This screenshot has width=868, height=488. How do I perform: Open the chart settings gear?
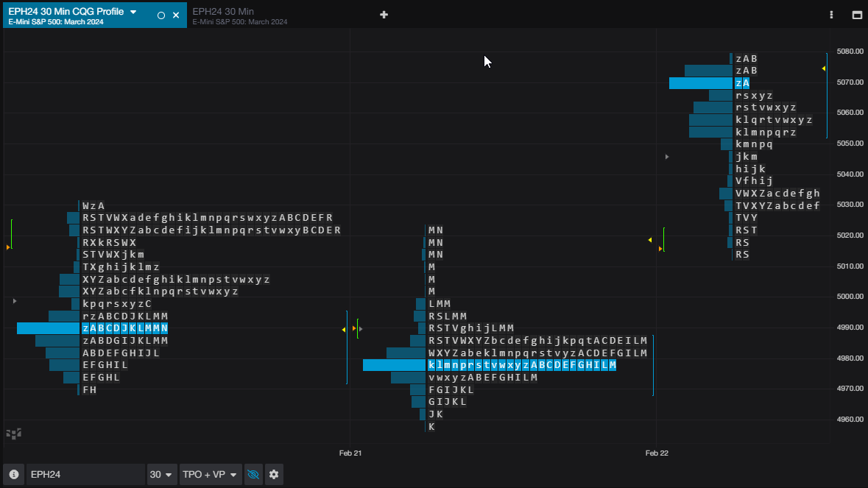[274, 475]
